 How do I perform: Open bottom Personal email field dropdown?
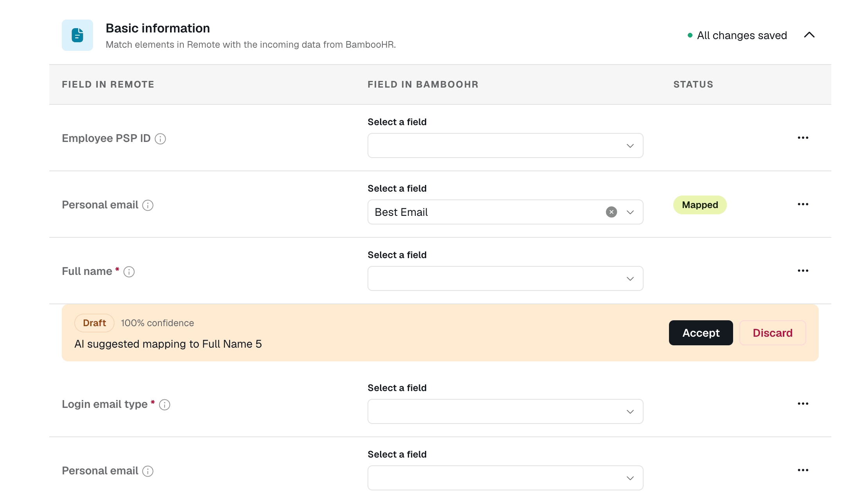[505, 478]
